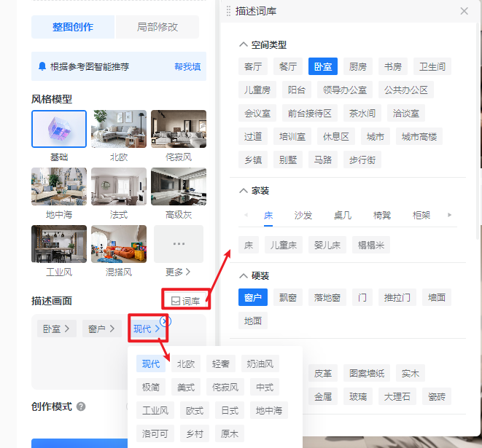Remove the 现代 tag with its x icon
This screenshot has height=448, width=482.
pyautogui.click(x=166, y=321)
